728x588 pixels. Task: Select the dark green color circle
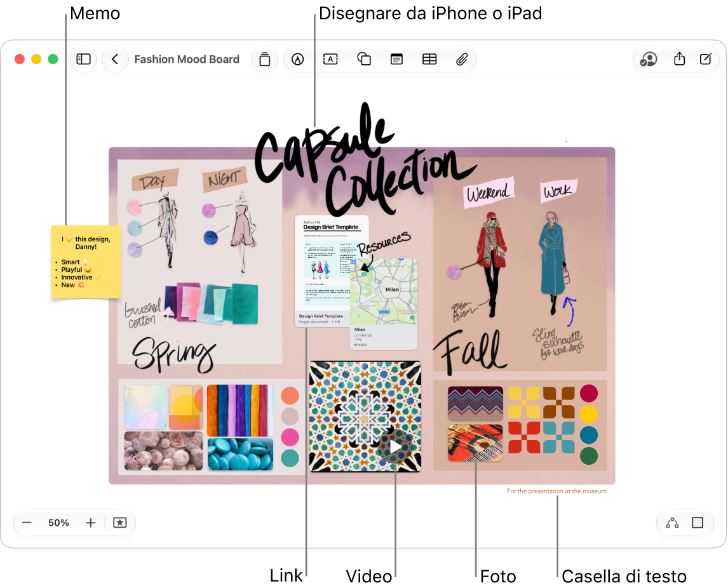(x=589, y=456)
